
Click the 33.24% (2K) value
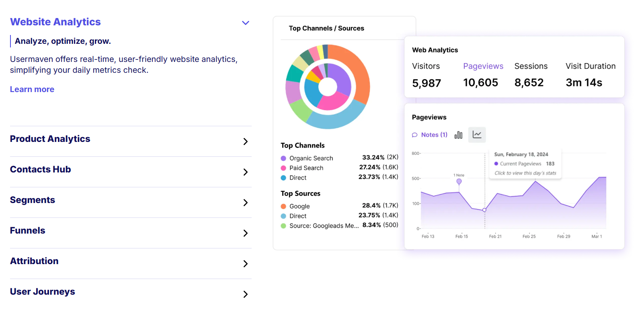coord(380,157)
